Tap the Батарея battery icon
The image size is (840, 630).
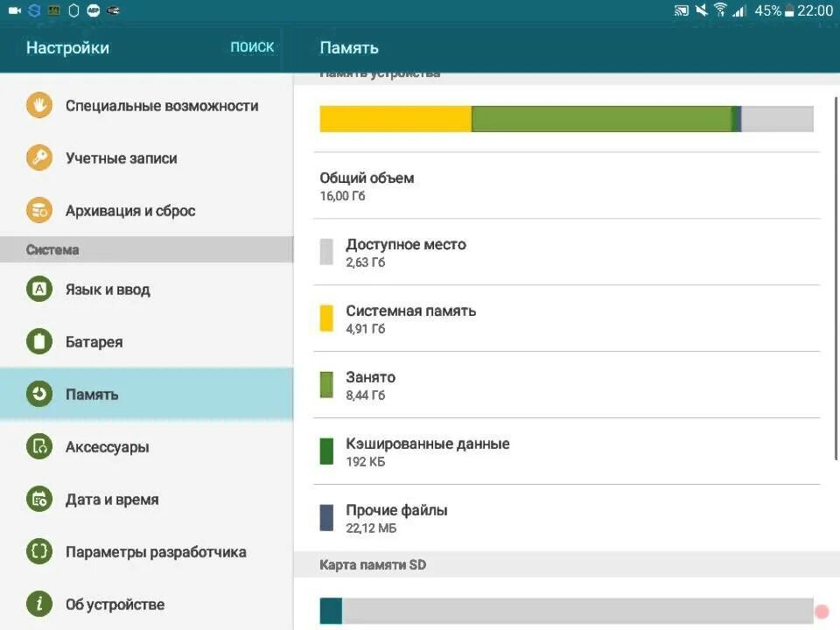pyautogui.click(x=39, y=342)
